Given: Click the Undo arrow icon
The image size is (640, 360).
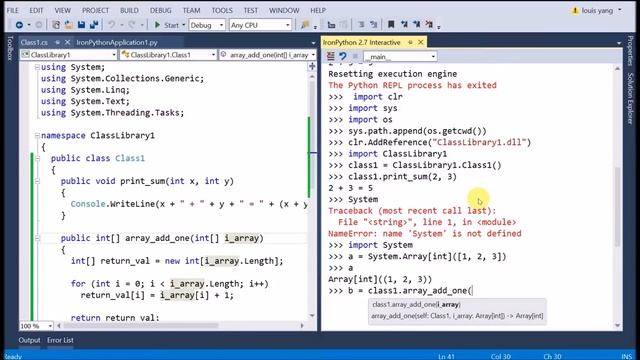Looking at the screenshot, I should point(111,25).
